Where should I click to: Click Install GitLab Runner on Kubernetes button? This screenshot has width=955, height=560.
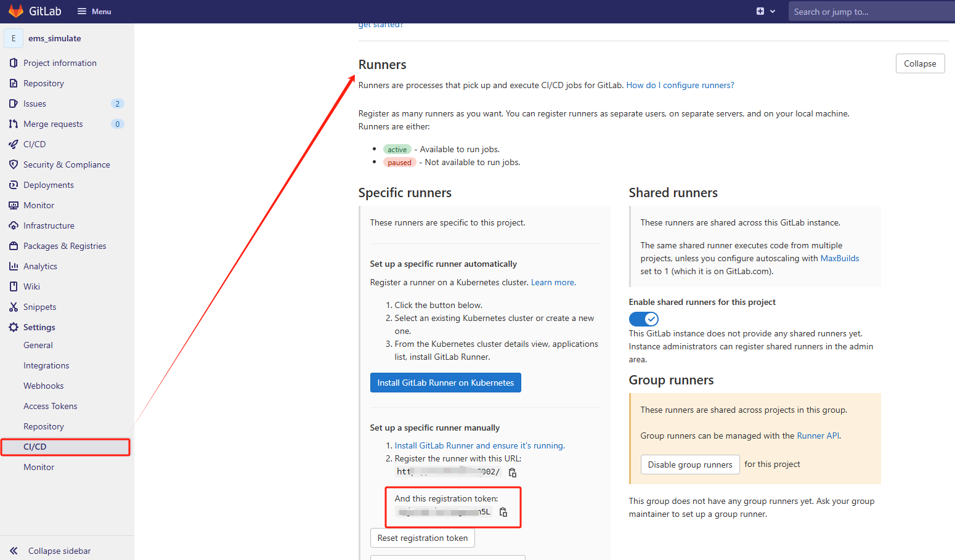click(445, 383)
